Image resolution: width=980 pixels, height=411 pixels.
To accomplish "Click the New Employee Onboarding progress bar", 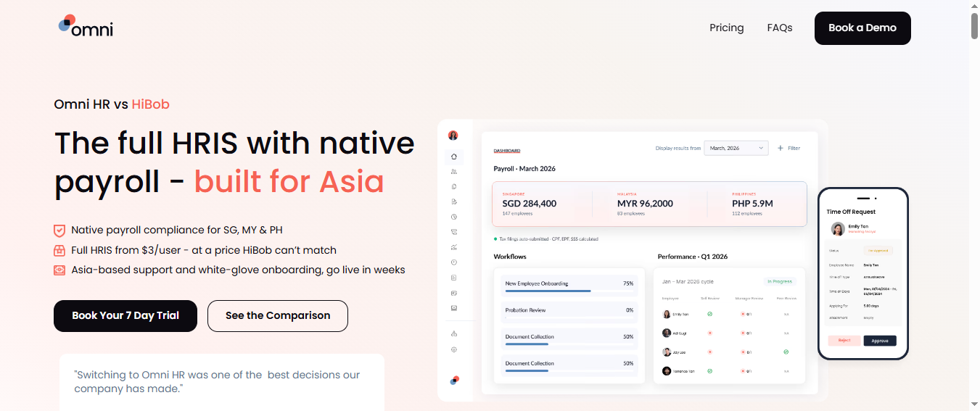I will 548,291.
